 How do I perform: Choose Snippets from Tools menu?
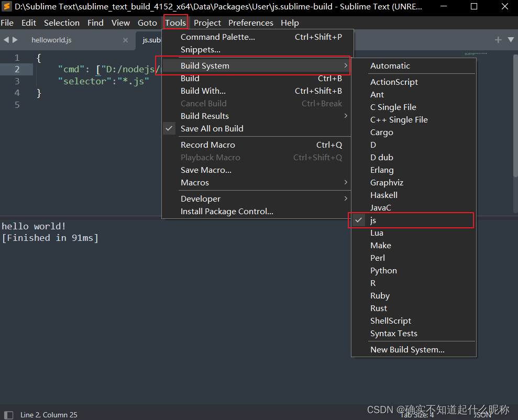(x=258, y=50)
